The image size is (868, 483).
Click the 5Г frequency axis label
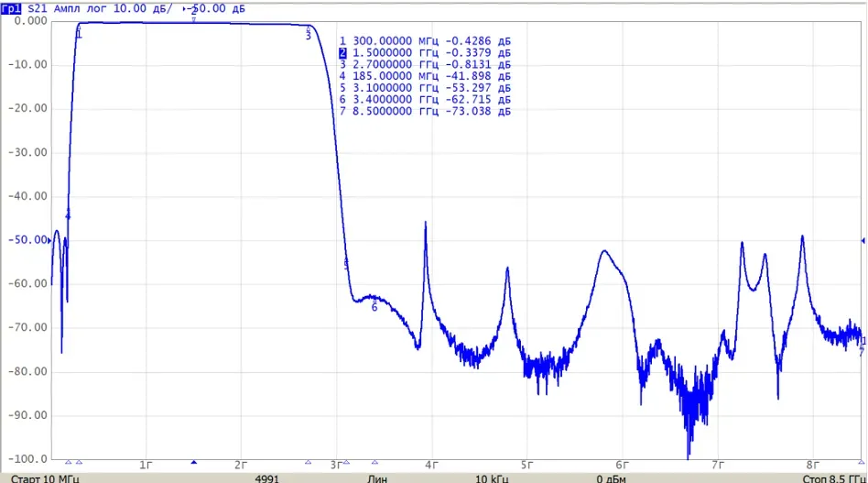coord(526,466)
